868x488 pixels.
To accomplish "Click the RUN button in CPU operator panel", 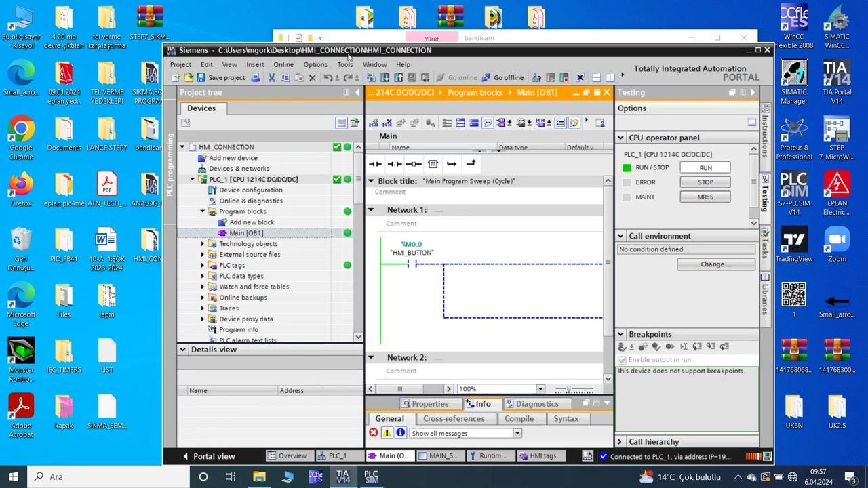I will point(705,167).
